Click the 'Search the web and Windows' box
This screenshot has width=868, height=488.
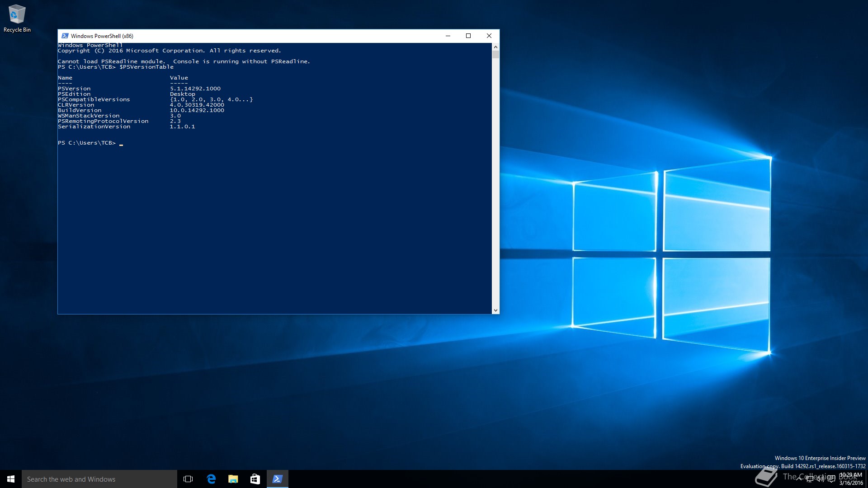click(99, 479)
